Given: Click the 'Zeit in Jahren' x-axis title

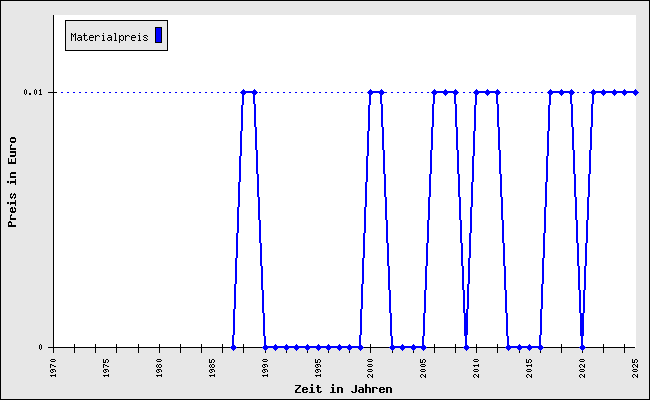Looking at the screenshot, I should (343, 388).
